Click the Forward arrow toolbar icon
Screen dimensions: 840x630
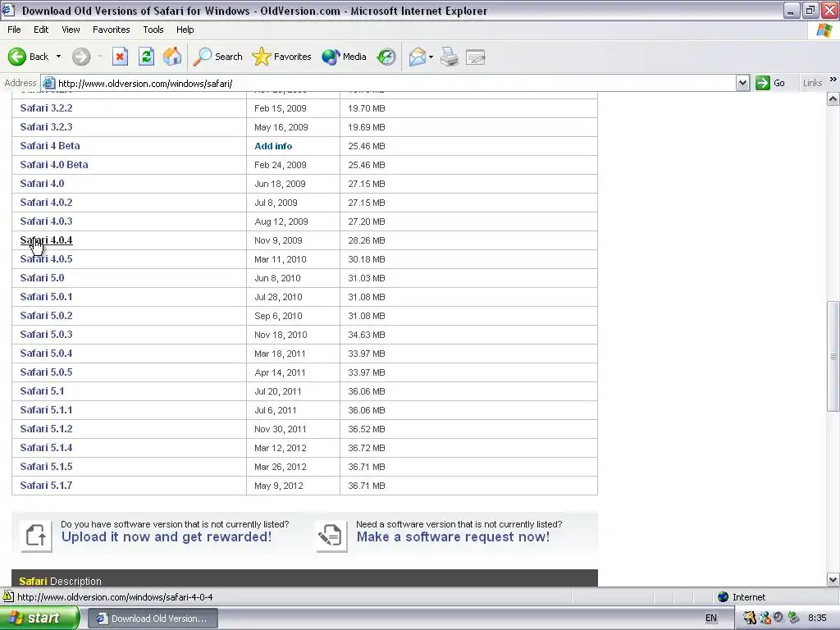[x=81, y=57]
